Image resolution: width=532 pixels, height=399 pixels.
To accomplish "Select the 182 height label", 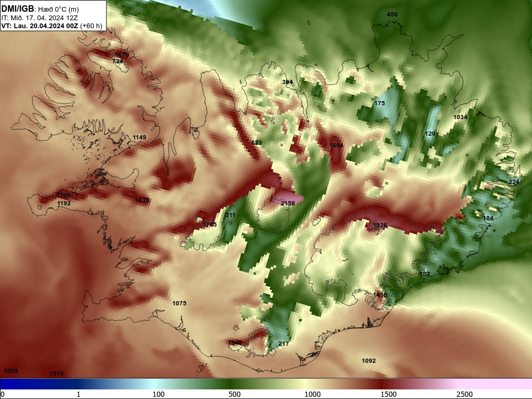I will click(x=425, y=274).
